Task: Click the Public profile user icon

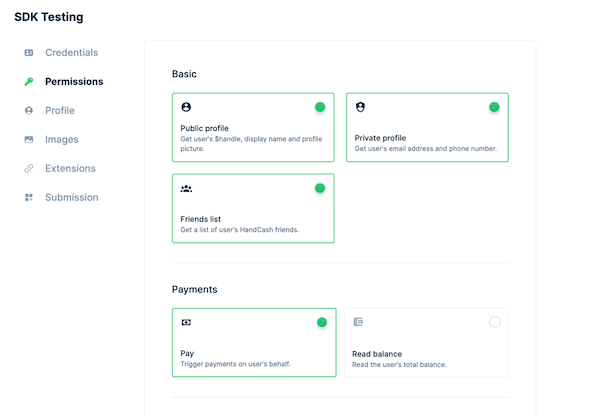Action: (186, 107)
